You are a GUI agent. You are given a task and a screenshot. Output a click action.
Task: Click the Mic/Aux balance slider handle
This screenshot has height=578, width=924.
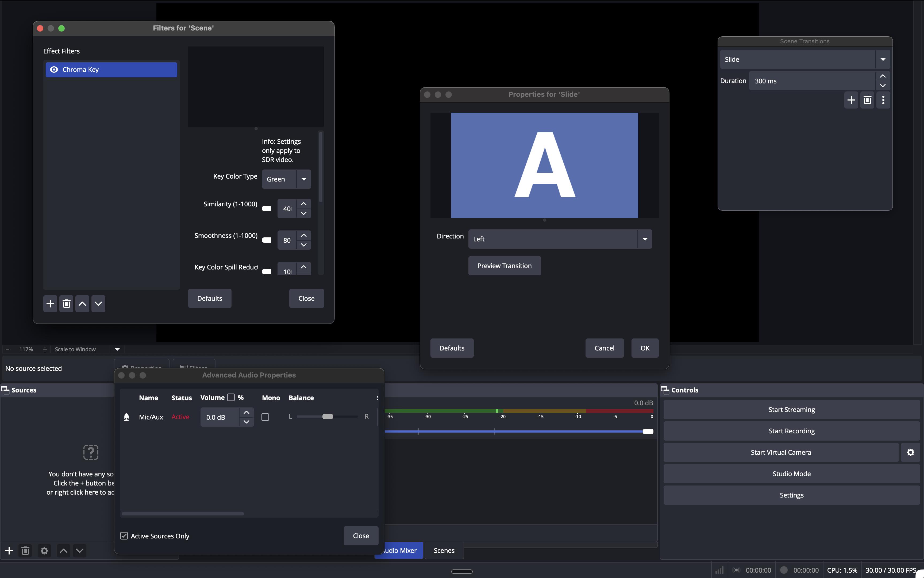(x=328, y=416)
